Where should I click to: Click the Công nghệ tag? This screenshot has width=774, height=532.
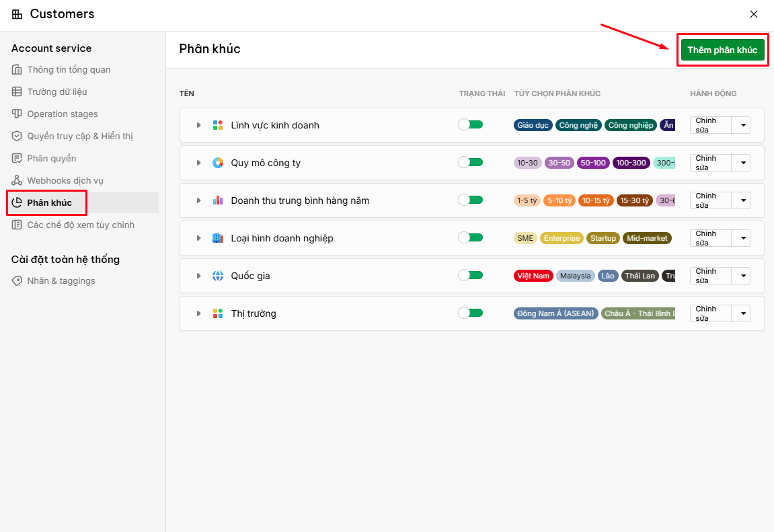click(578, 125)
